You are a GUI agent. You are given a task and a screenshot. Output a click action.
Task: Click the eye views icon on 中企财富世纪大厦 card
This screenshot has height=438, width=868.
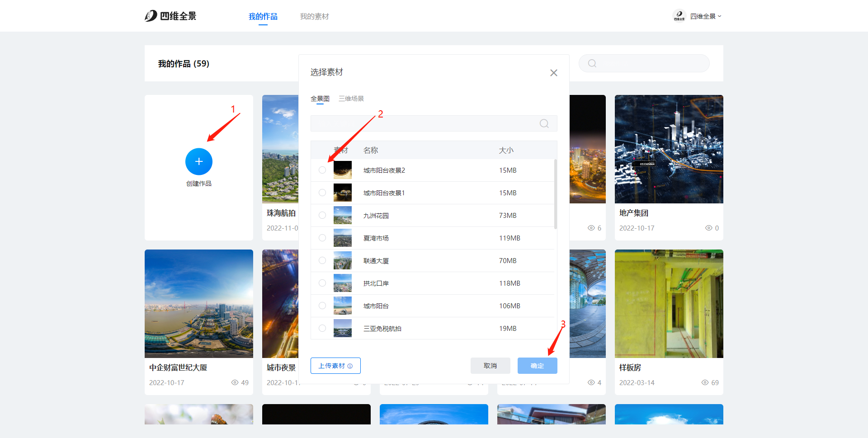coord(235,382)
